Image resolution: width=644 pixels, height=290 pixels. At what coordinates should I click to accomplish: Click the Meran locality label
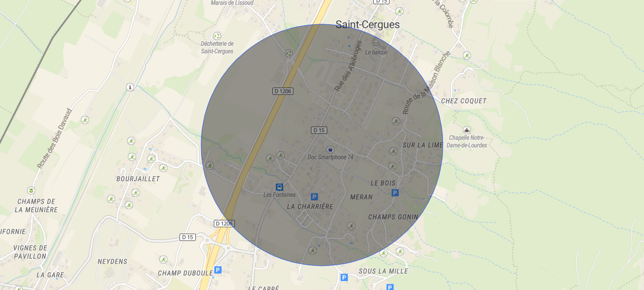[x=362, y=197]
